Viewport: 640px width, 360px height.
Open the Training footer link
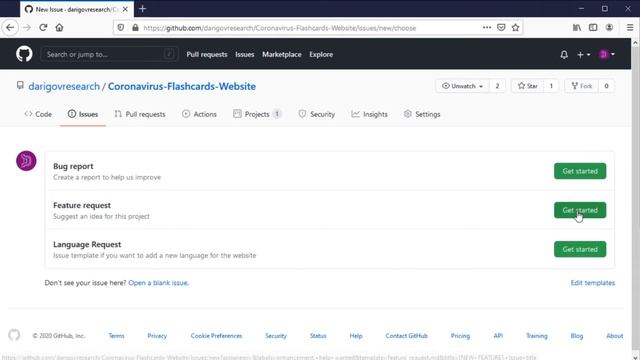537,336
